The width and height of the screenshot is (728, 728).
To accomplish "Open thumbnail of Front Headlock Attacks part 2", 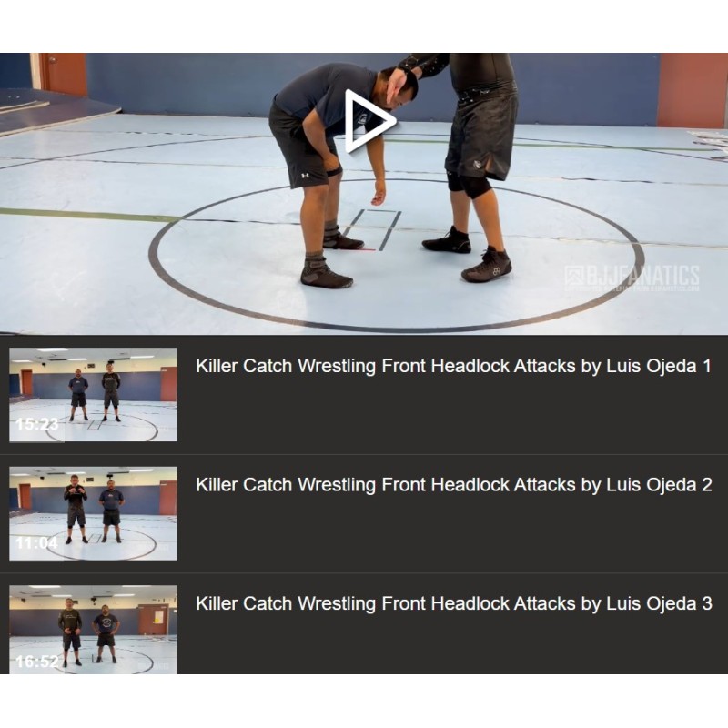I will (94, 513).
